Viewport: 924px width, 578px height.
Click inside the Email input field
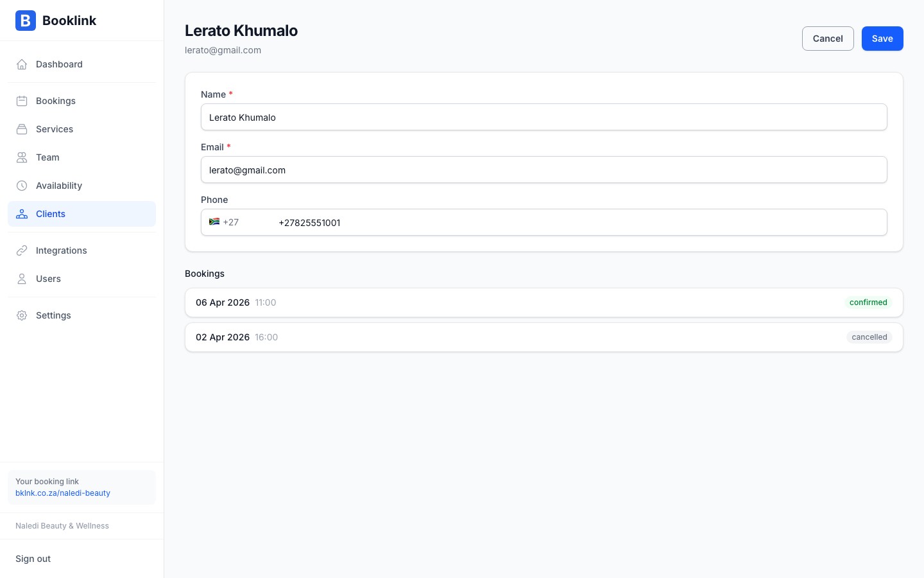pyautogui.click(x=544, y=170)
